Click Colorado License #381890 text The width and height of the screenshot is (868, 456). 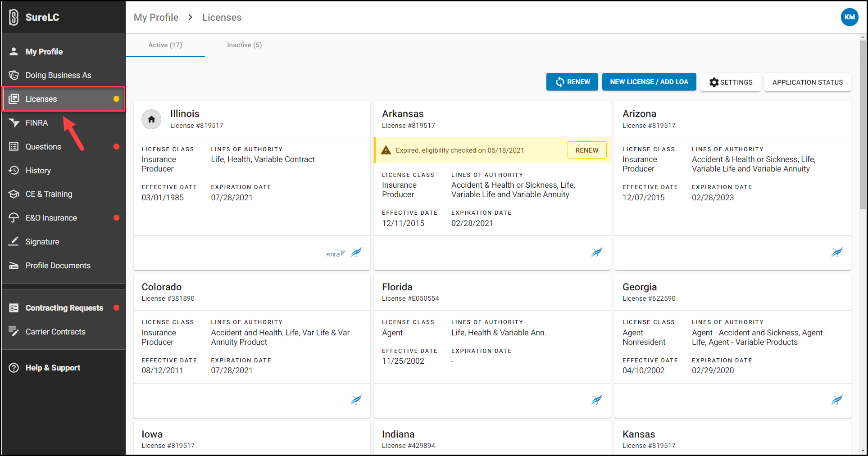(x=168, y=298)
